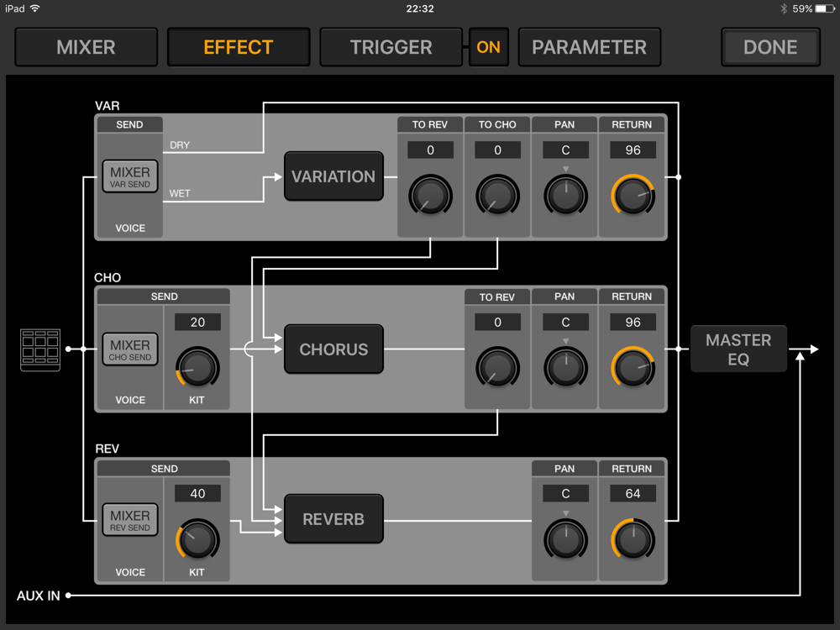Tap the drum pad grid icon
The image size is (840, 630).
pyautogui.click(x=40, y=349)
